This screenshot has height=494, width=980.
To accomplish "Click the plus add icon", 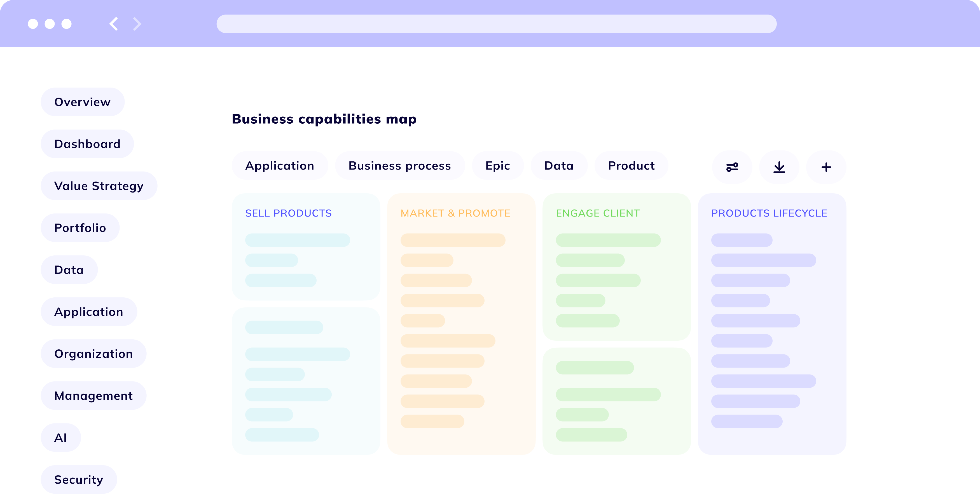I will pyautogui.click(x=826, y=167).
